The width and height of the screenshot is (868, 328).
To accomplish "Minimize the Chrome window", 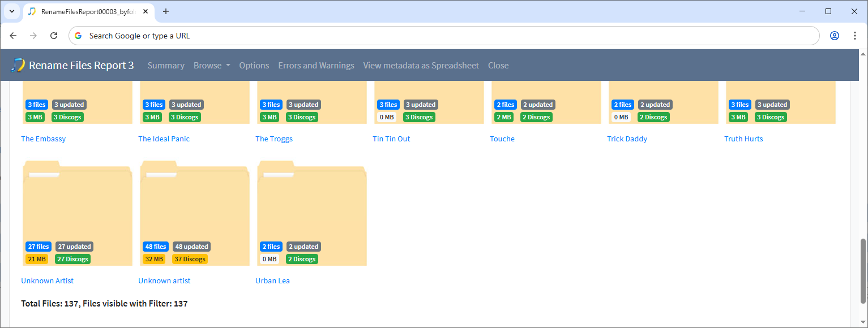I will tap(802, 11).
